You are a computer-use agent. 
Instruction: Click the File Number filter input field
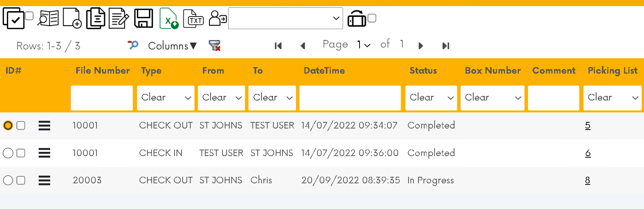pyautogui.click(x=102, y=98)
